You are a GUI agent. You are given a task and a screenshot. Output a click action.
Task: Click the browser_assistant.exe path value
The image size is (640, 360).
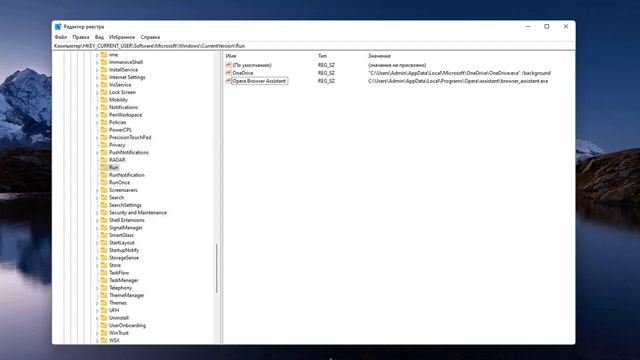(x=458, y=81)
